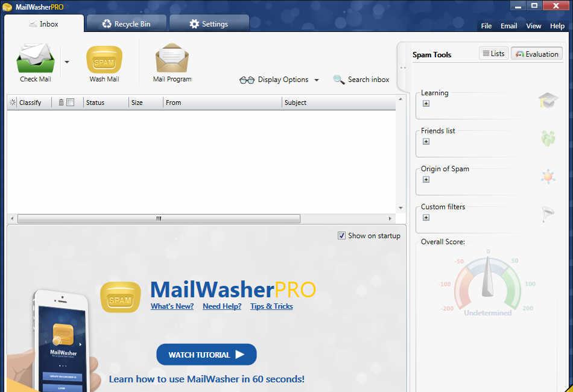Click the Overall Score gauge
573x392 pixels.
tap(487, 283)
